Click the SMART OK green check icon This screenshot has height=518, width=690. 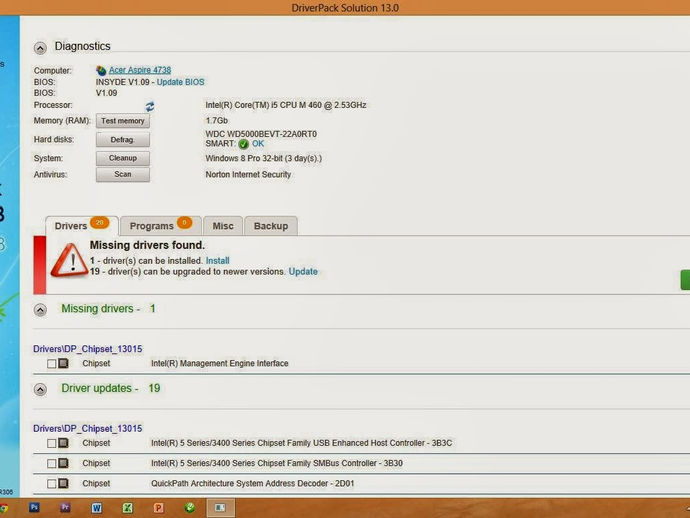point(243,144)
